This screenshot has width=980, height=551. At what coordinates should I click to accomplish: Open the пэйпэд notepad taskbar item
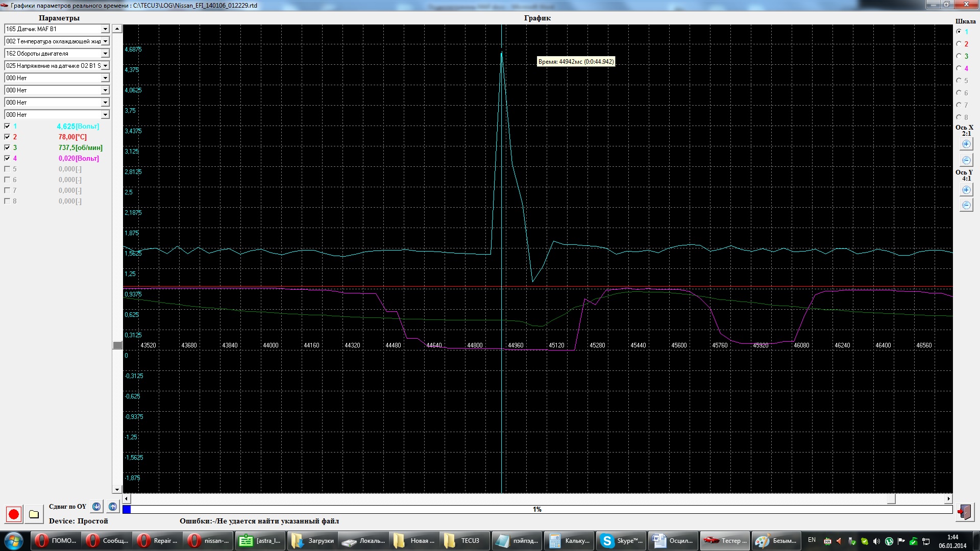coord(518,541)
